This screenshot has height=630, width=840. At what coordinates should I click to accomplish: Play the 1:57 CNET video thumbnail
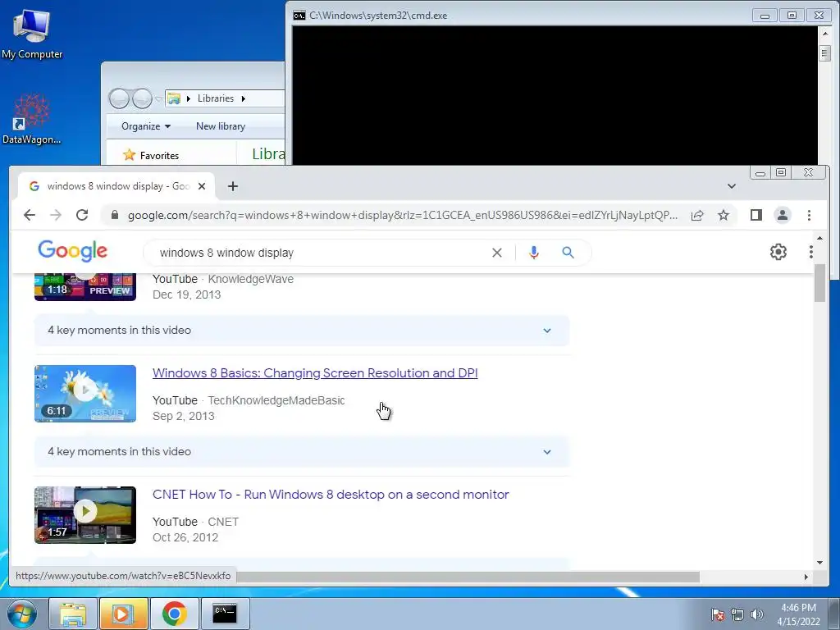(85, 515)
